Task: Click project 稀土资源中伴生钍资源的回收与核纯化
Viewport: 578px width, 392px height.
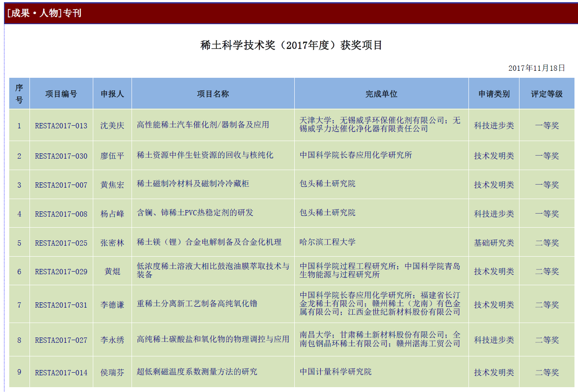Action: pyautogui.click(x=205, y=155)
